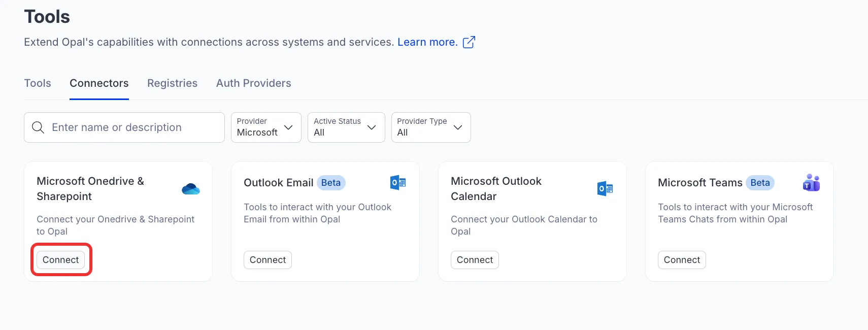Screen dimensions: 868x330
Task: Click the external link icon beside Learn more
Action: pyautogui.click(x=469, y=42)
